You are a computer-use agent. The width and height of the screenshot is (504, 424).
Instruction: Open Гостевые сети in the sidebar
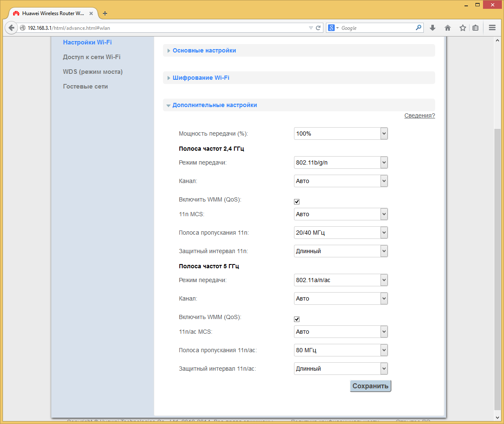(x=85, y=86)
